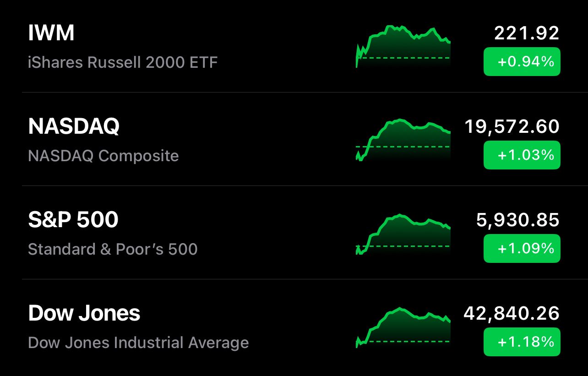This screenshot has width=588, height=376.
Task: Toggle the IWM +0.94% change badge
Action: click(x=522, y=61)
